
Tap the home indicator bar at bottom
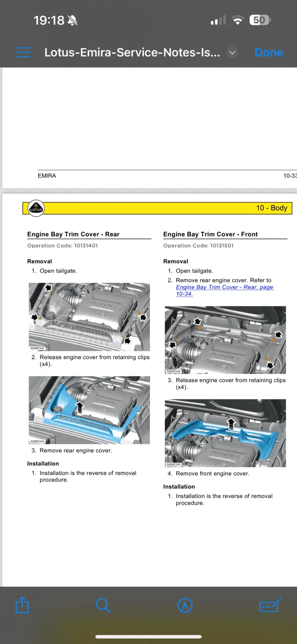(x=148, y=637)
